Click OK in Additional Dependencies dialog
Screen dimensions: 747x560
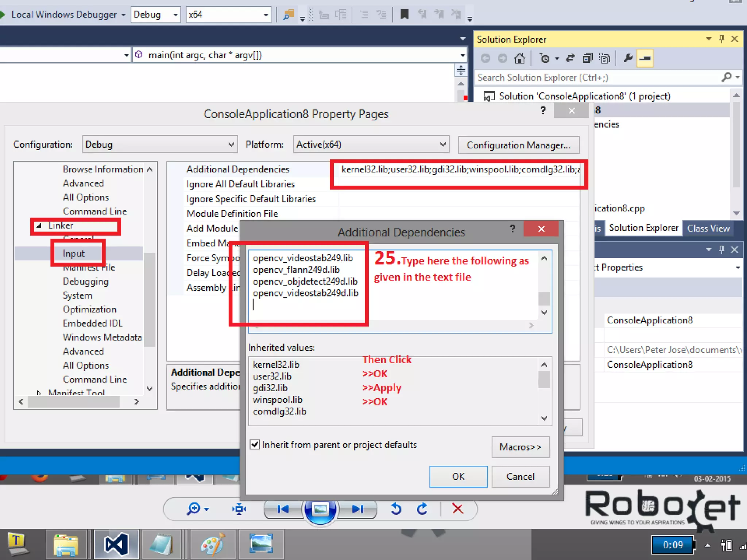point(458,477)
